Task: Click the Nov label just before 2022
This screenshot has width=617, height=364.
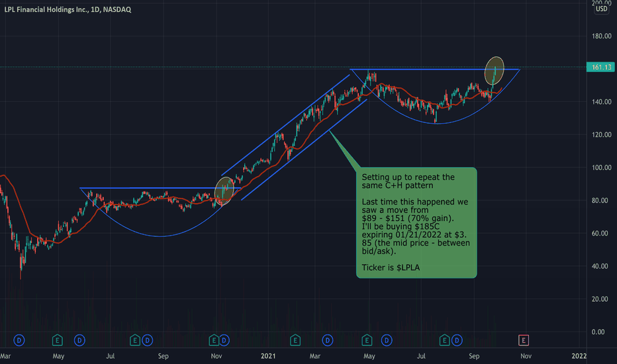Action: [x=526, y=356]
